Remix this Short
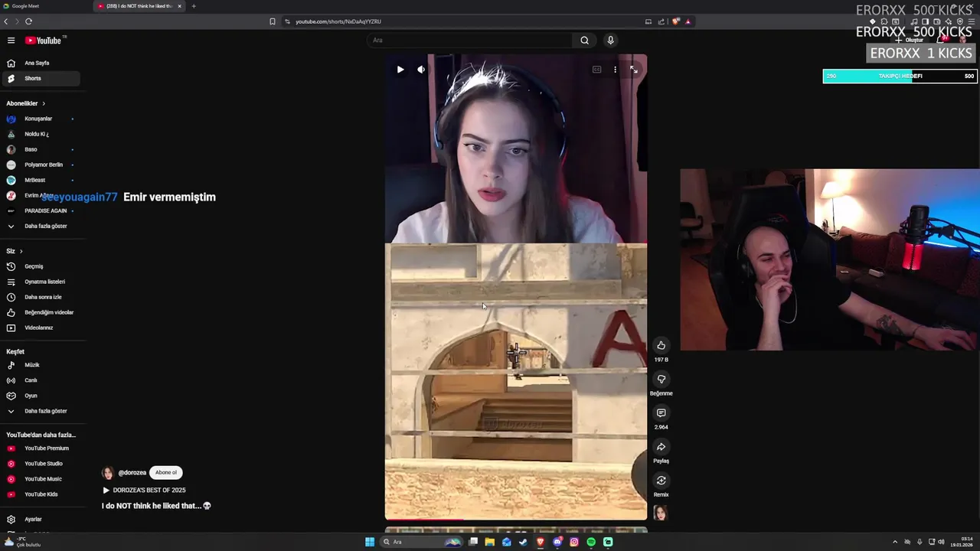This screenshot has height=551, width=980. click(661, 480)
